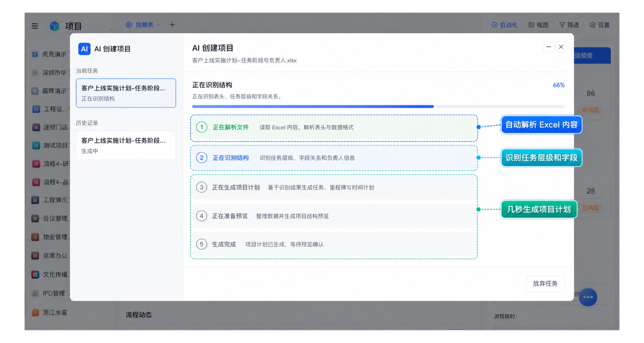
Task: Click the 正在识别表头、任务层级和字段关系 description
Action: click(238, 96)
